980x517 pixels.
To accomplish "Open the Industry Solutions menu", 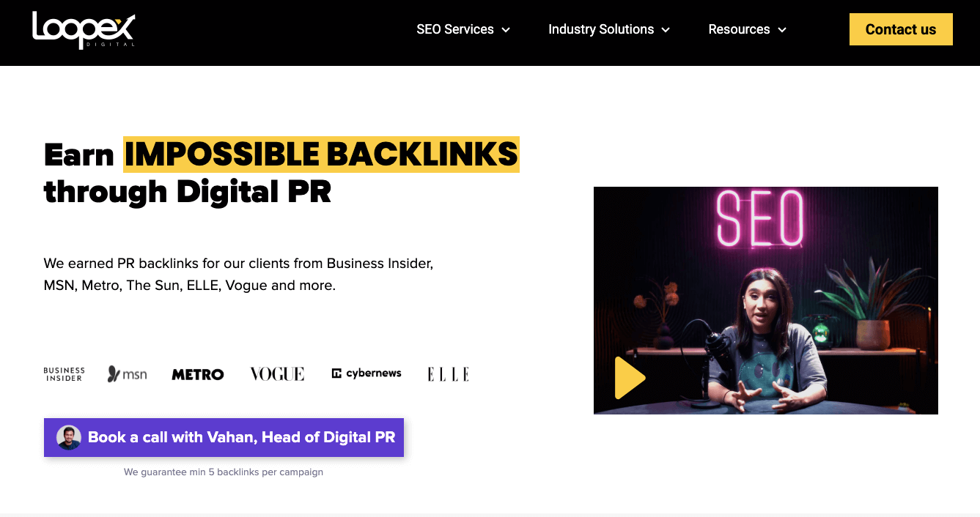I will [x=609, y=29].
